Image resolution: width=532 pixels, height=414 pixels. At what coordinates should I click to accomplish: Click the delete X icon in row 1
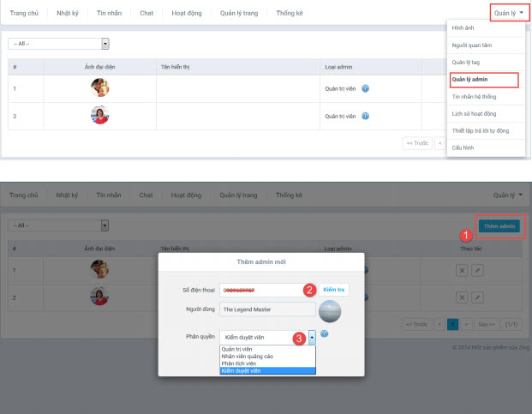[462, 270]
